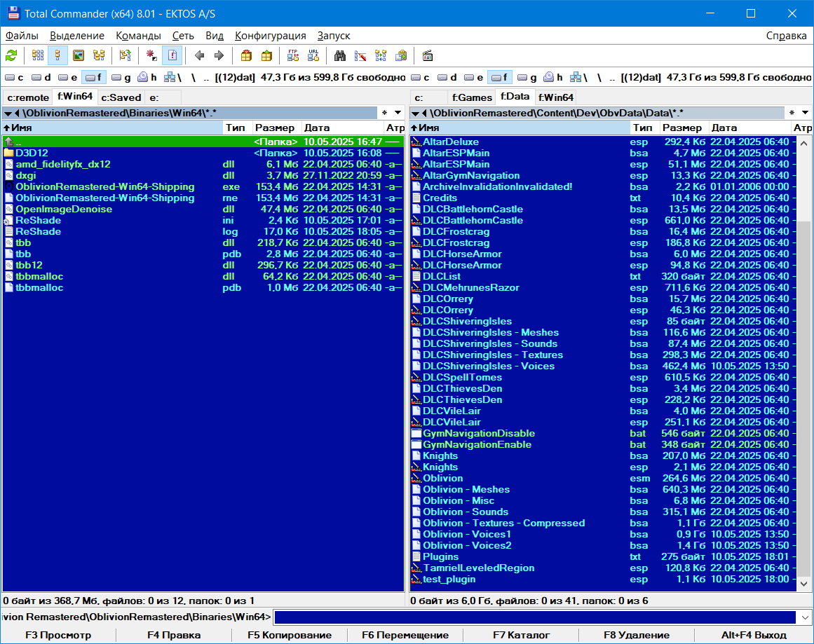Click the F3 Просмотр button
This screenshot has height=644, width=814.
58,635
